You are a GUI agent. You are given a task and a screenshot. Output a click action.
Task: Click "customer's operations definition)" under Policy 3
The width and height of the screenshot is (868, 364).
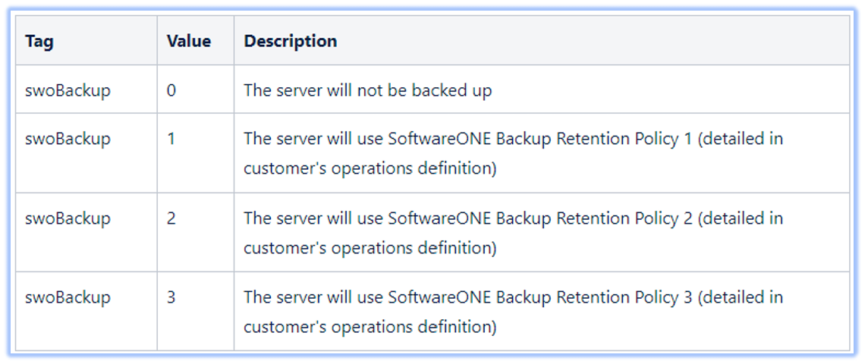click(x=370, y=328)
